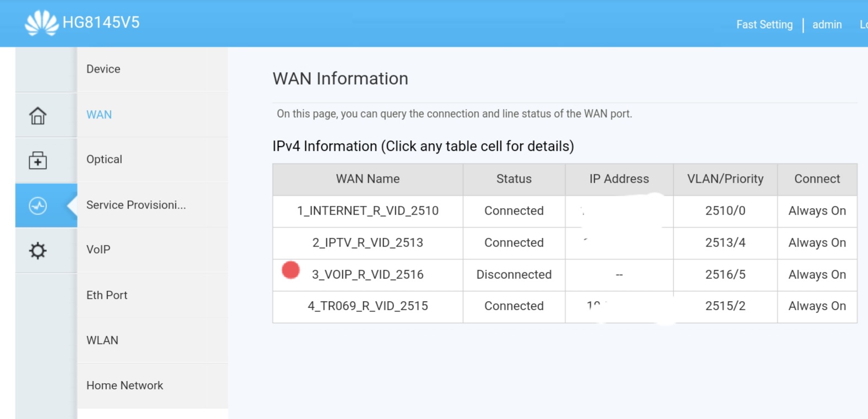
Task: Click the 4_TR069_R_VID_2515 WAN name cell
Action: tap(368, 306)
